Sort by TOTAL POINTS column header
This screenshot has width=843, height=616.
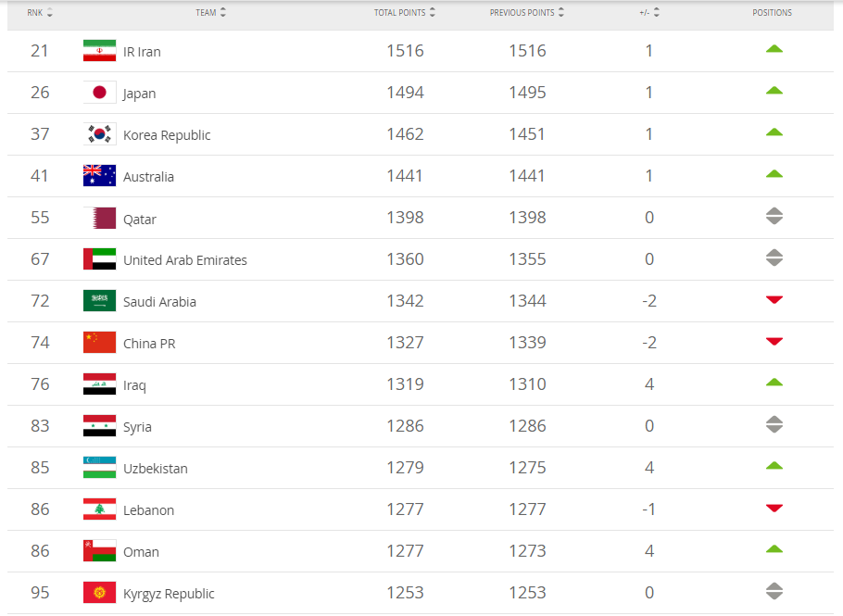click(x=405, y=13)
